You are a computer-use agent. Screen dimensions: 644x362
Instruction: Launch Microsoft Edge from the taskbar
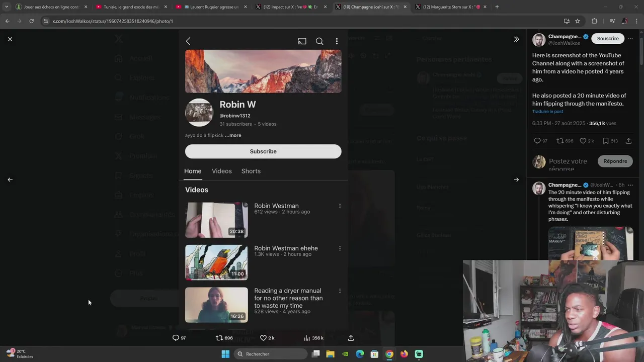click(360, 354)
